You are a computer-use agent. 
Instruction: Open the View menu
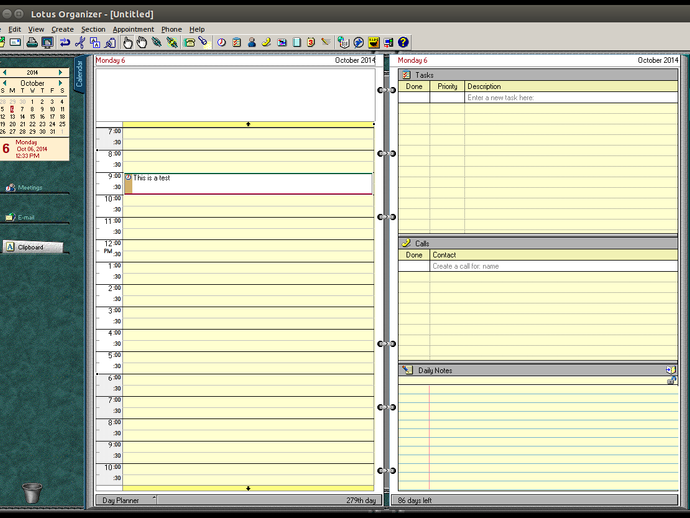[x=36, y=29]
